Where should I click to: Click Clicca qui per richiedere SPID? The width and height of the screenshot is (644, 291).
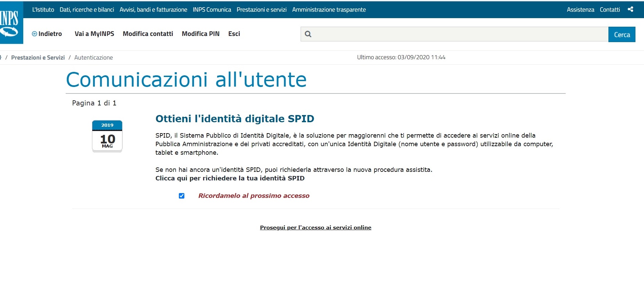pyautogui.click(x=230, y=178)
